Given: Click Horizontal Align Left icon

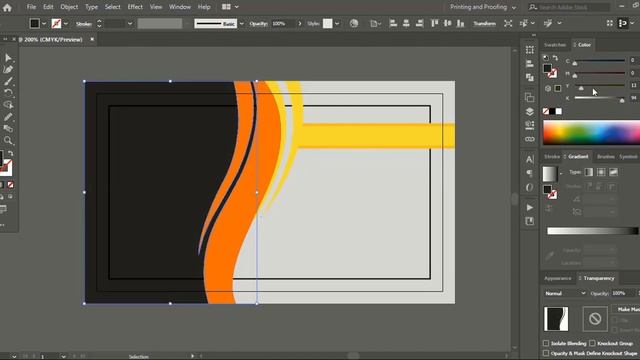Looking at the screenshot, I should coord(393,23).
